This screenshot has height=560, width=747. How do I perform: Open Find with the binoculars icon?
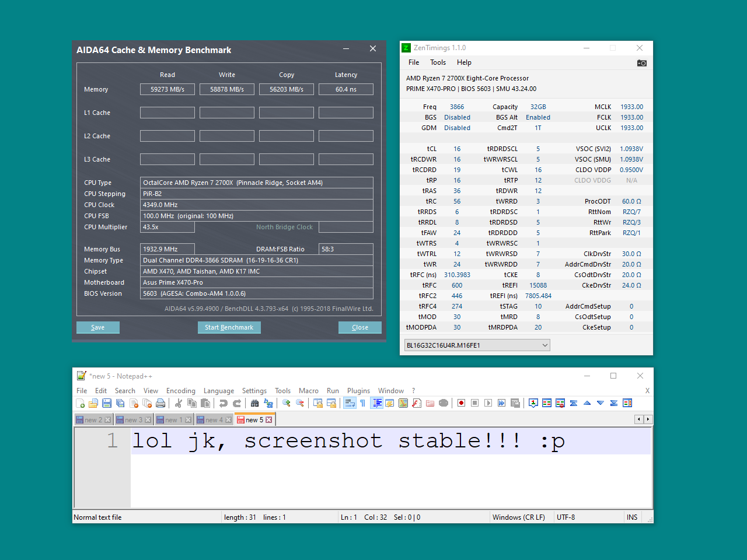tap(254, 403)
